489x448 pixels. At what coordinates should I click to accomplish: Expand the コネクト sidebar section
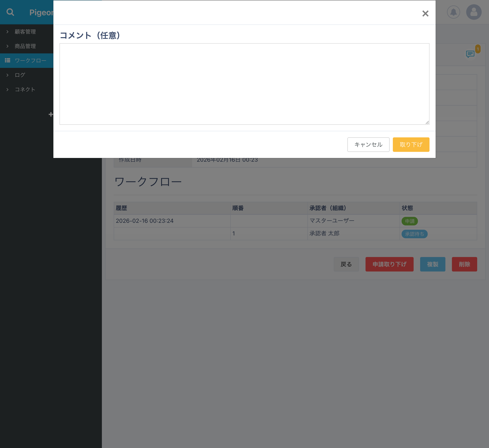click(24, 89)
